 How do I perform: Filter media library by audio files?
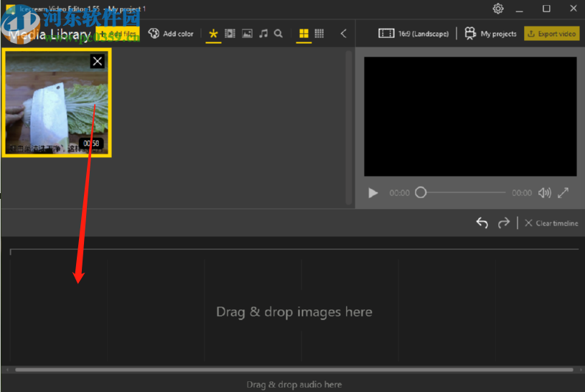point(263,34)
